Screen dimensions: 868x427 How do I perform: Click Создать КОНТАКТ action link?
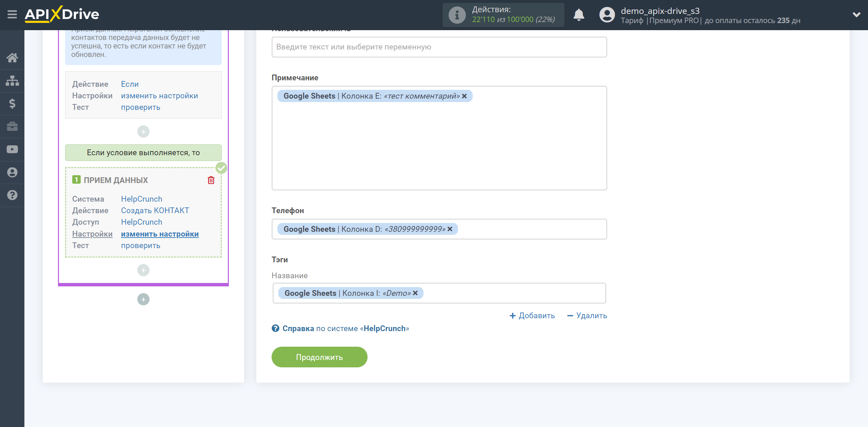click(155, 210)
